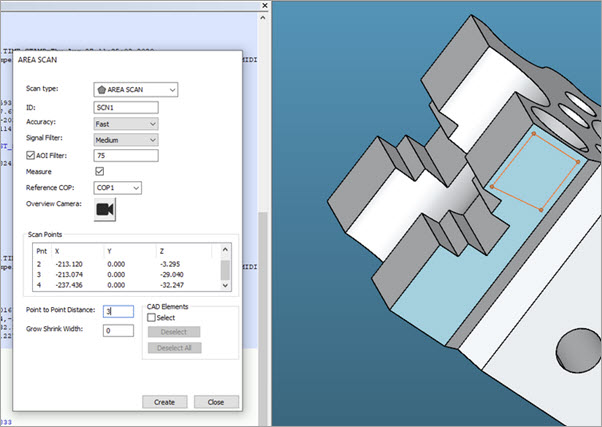602x427 pixels.
Task: Click the Close button in the dialog
Action: point(215,401)
